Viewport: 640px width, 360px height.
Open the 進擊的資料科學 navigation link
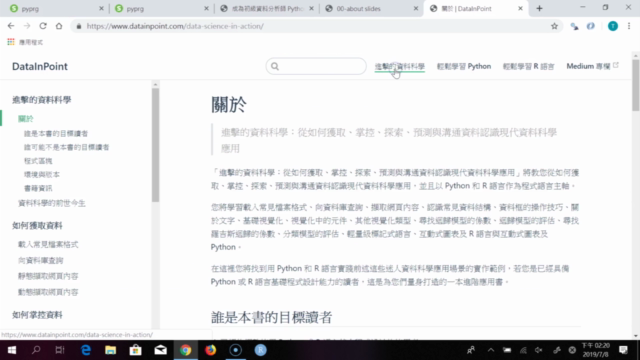[400, 66]
